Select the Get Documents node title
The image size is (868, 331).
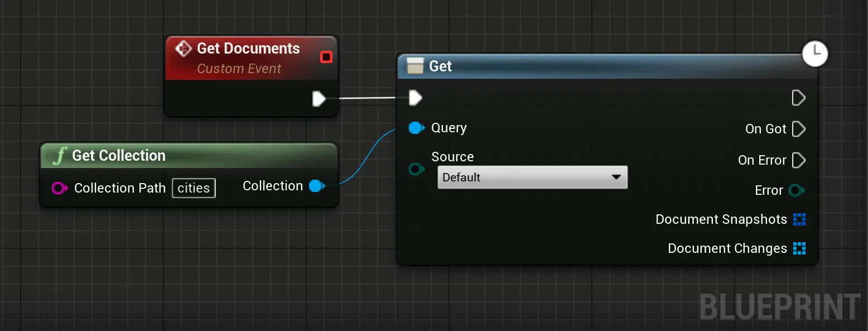point(248,49)
